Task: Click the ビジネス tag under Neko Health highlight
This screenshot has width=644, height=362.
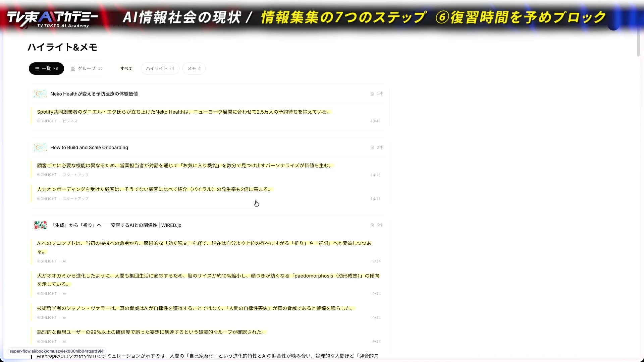Action: coord(70,121)
